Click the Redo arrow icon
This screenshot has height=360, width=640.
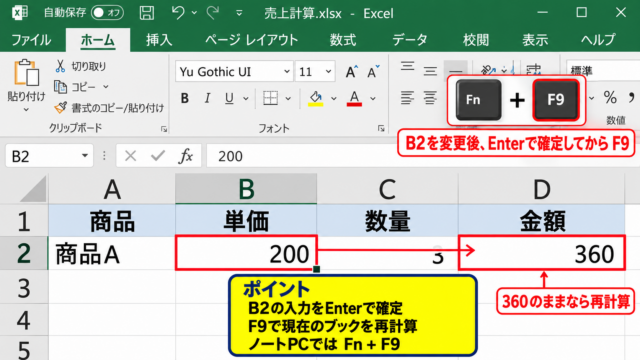click(x=213, y=13)
